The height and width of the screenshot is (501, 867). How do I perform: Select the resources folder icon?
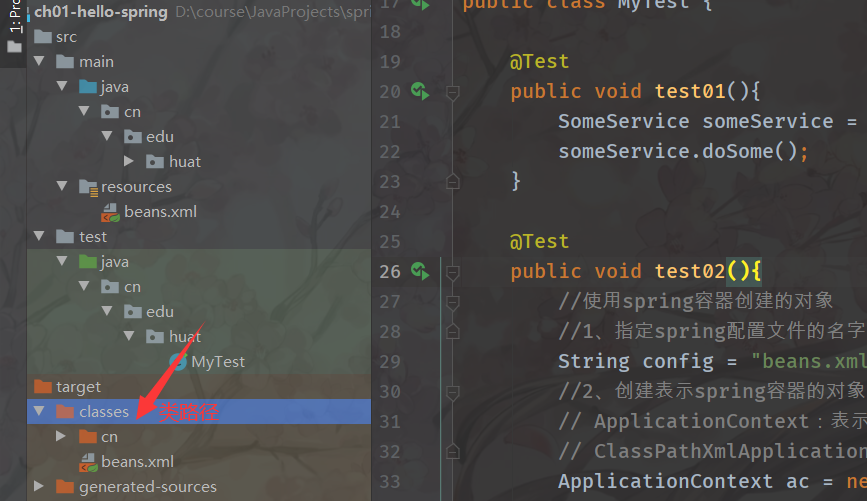point(88,187)
